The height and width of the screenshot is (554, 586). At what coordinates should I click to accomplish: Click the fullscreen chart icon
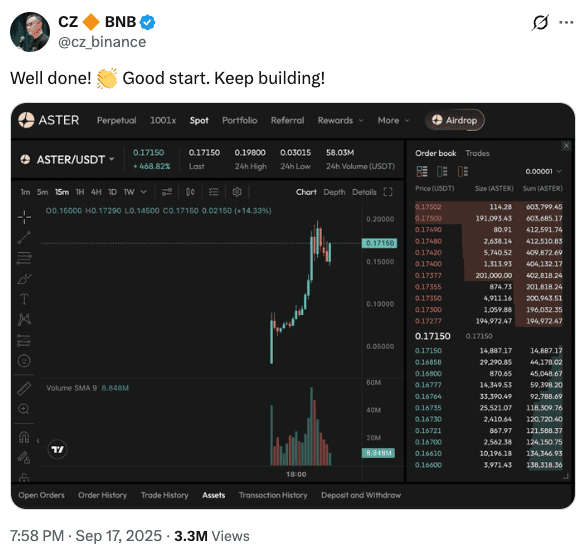(388, 192)
